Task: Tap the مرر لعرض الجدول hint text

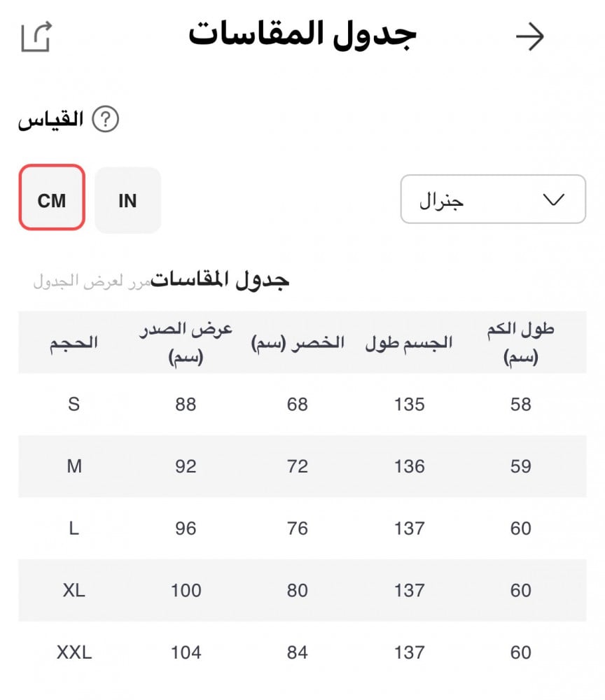Action: coord(92,282)
